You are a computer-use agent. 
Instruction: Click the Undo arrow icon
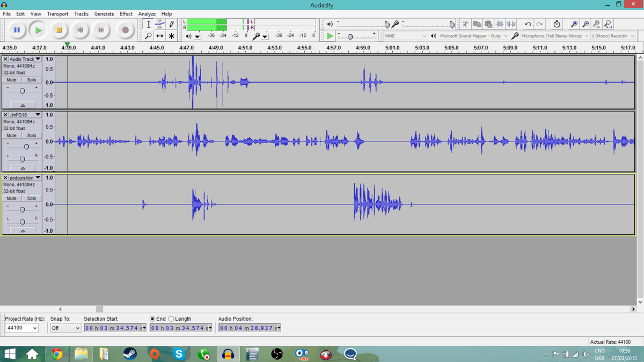[528, 24]
